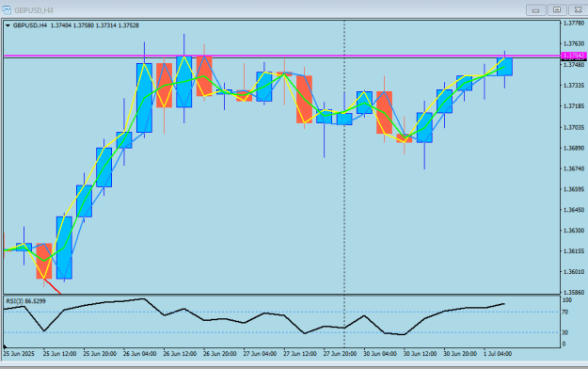The image size is (588, 369).
Task: Click the RSI scale level 70 label
Action: click(x=565, y=312)
